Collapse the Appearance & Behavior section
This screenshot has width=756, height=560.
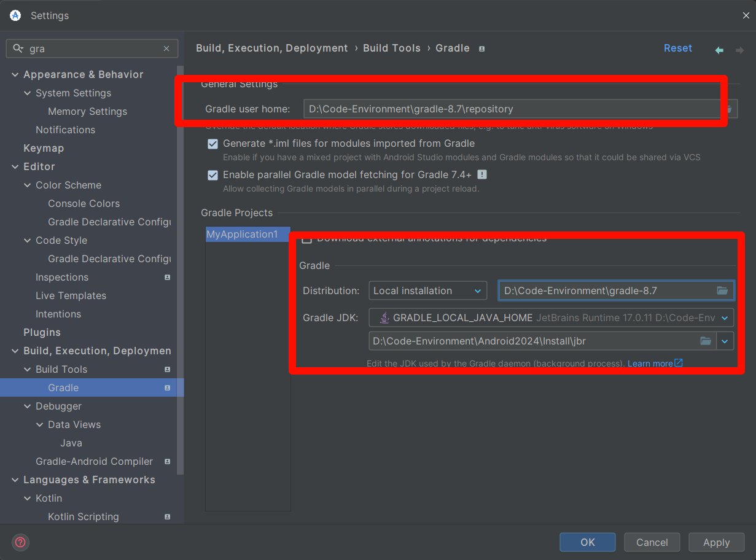pos(15,74)
